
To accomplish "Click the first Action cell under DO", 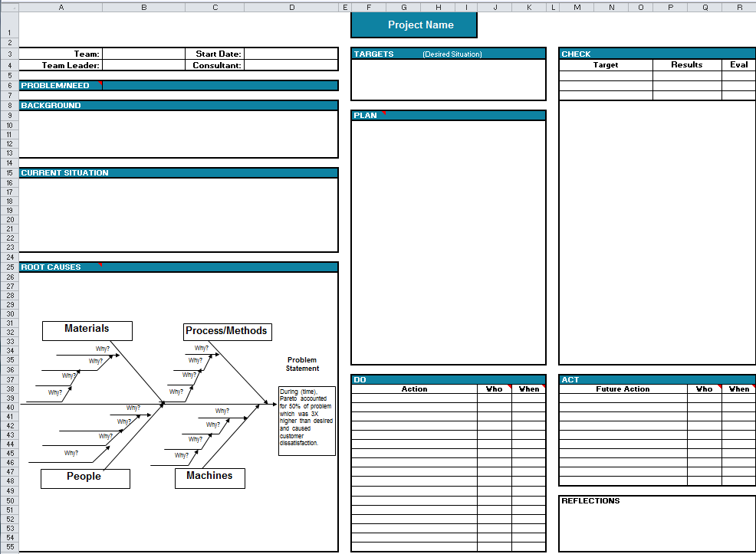I will pyautogui.click(x=414, y=398).
